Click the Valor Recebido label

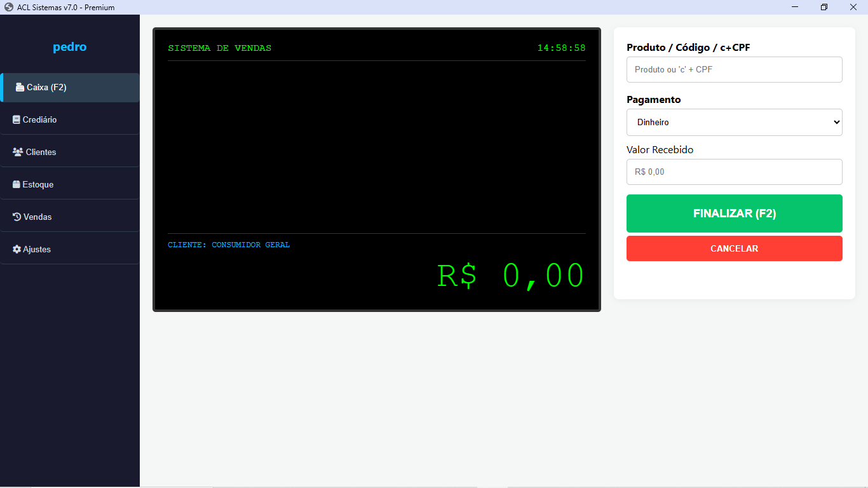[x=660, y=150]
